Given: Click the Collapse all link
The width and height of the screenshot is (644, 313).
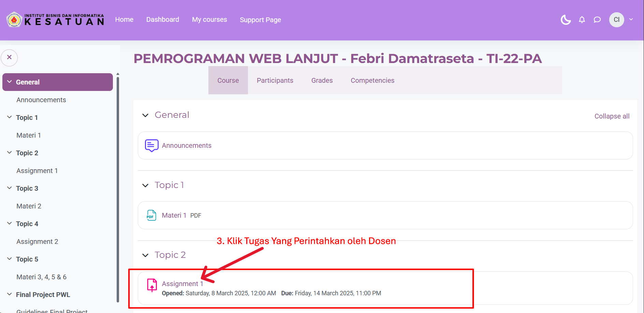Looking at the screenshot, I should pos(612,116).
